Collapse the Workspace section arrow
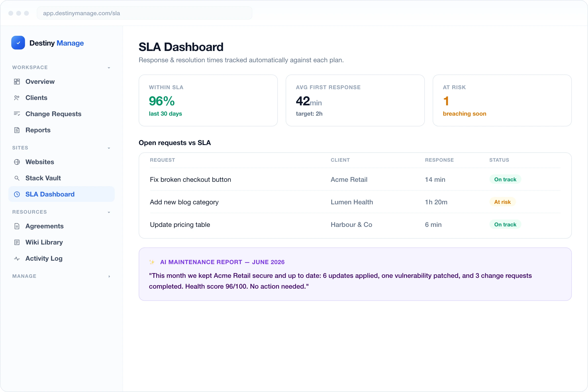This screenshot has height=392, width=588. pyautogui.click(x=109, y=68)
